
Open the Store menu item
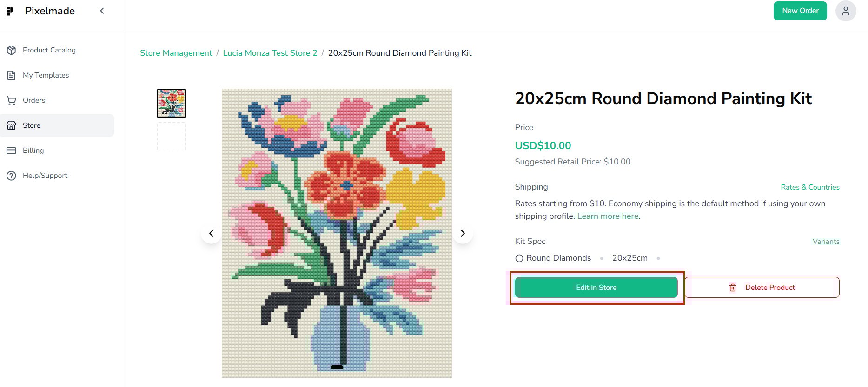(32, 125)
